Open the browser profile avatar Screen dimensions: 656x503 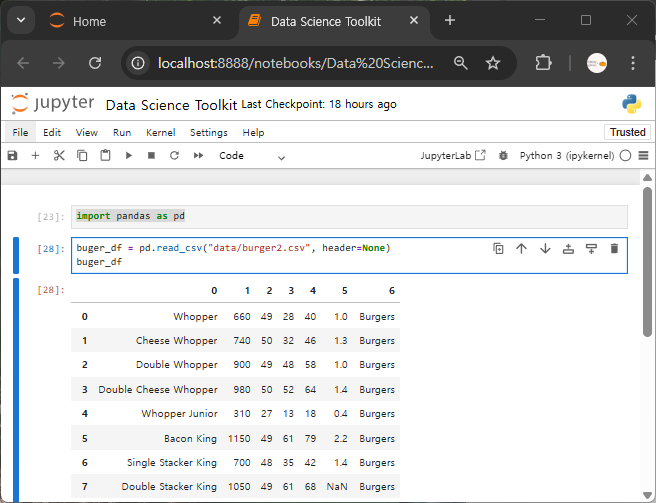597,63
